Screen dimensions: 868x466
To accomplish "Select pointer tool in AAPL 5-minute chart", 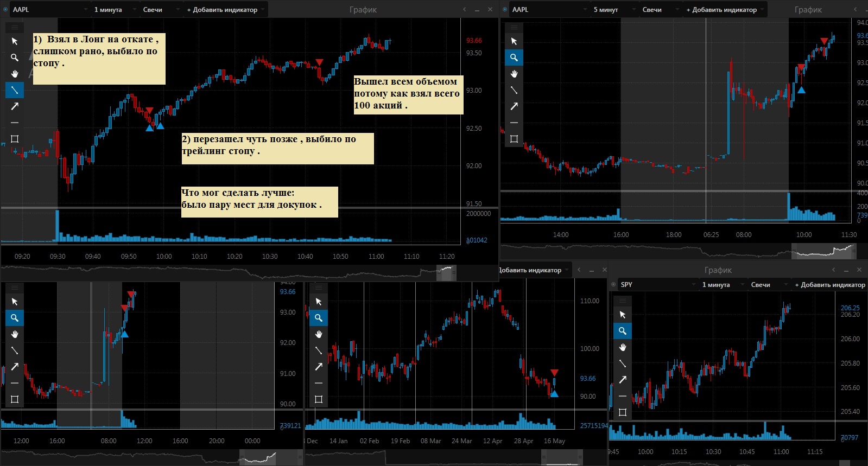I will (x=514, y=41).
